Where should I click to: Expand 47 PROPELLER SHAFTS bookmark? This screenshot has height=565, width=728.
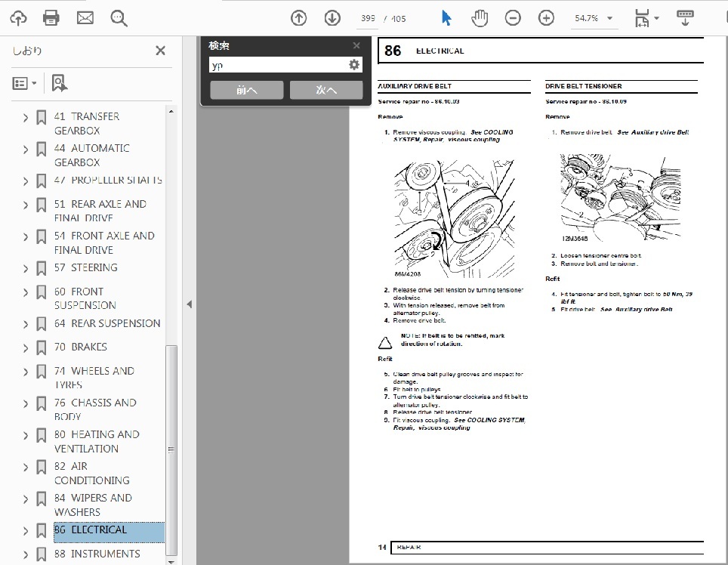(x=26, y=181)
